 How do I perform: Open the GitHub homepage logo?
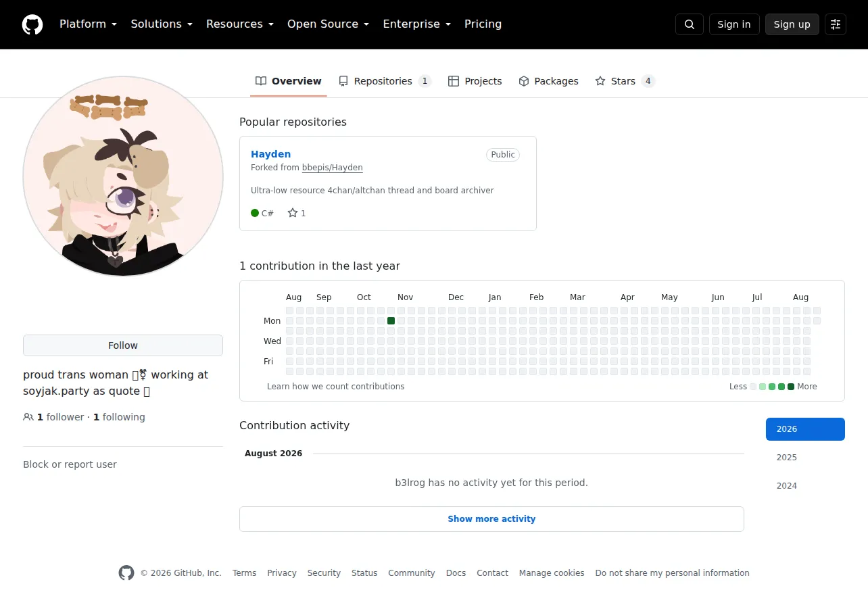[32, 24]
